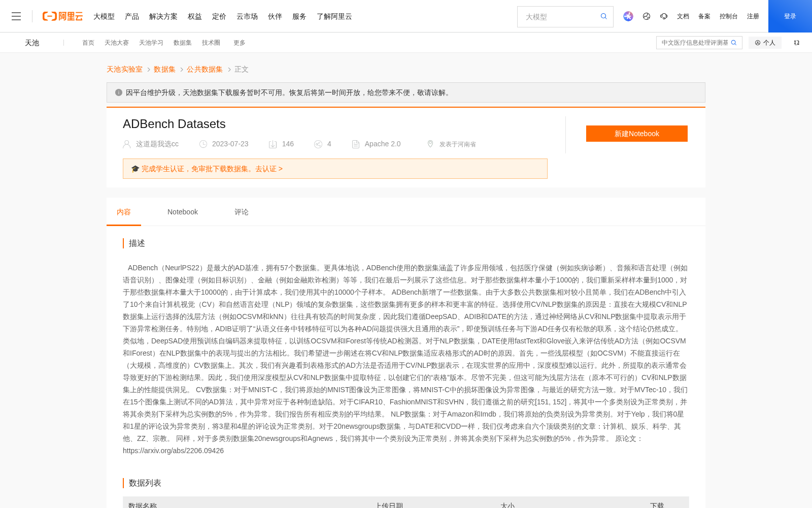Click 公共数据集 breadcrumb
The width and height of the screenshot is (812, 508).
click(x=205, y=69)
